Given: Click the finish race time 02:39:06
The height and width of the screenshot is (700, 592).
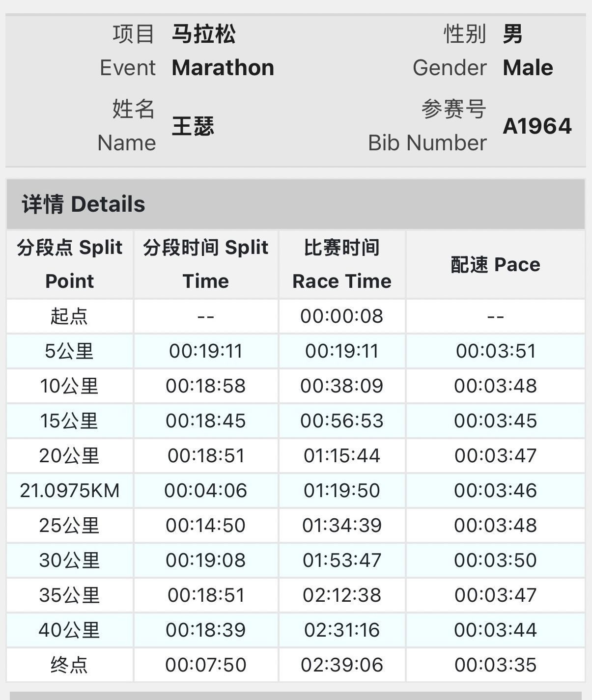Looking at the screenshot, I should tap(342, 665).
